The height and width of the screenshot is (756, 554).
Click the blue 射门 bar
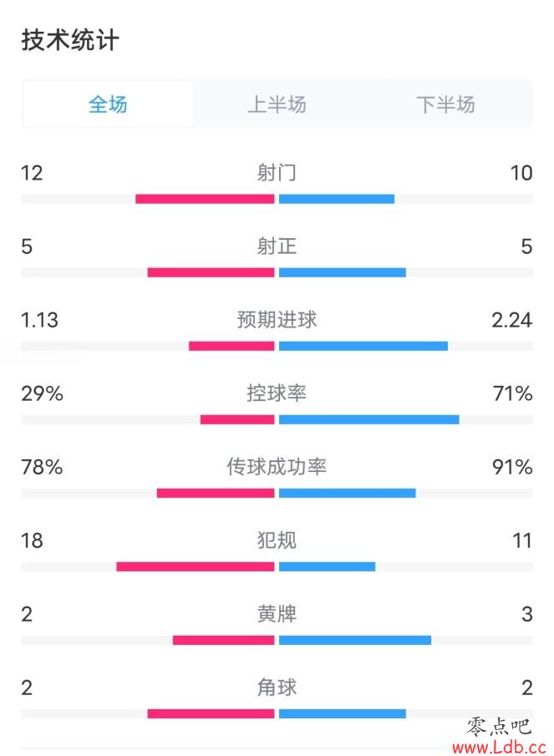point(337,199)
